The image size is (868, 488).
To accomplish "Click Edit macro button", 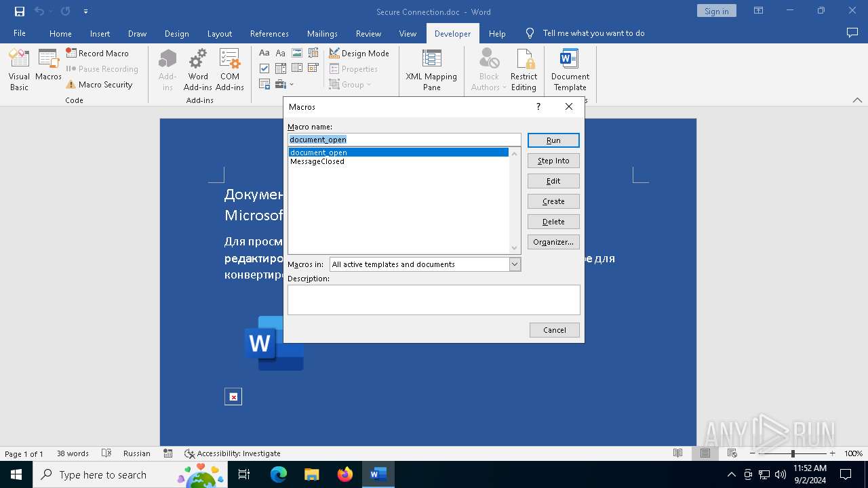I will 553,181.
